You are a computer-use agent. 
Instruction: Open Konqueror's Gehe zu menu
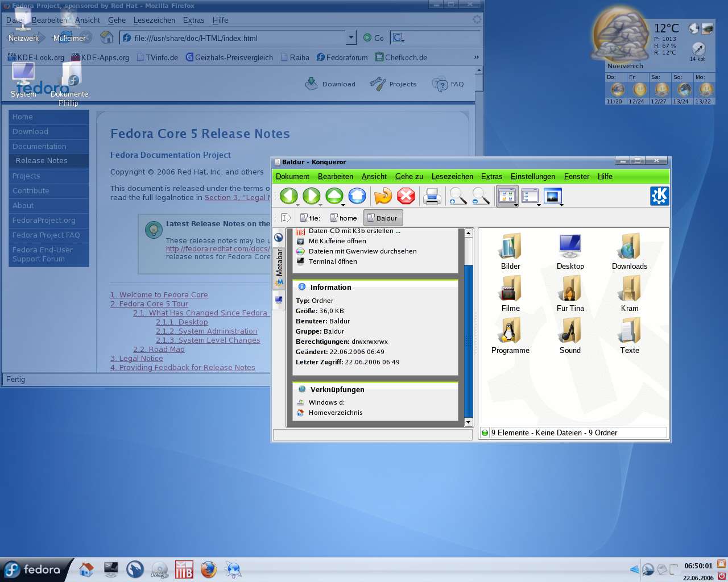click(x=409, y=176)
